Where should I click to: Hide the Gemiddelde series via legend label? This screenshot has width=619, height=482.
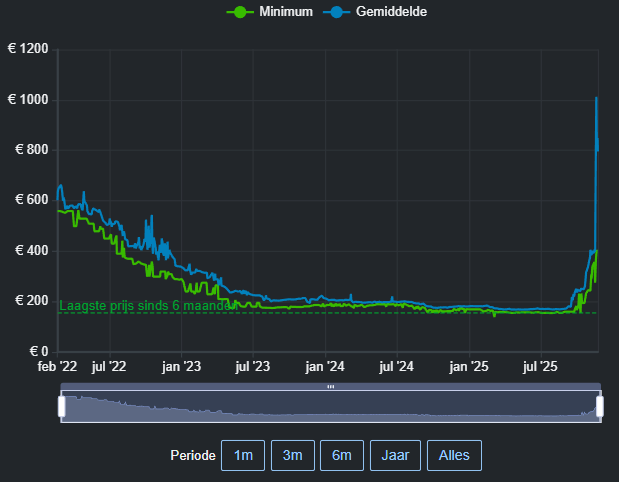[x=391, y=12]
